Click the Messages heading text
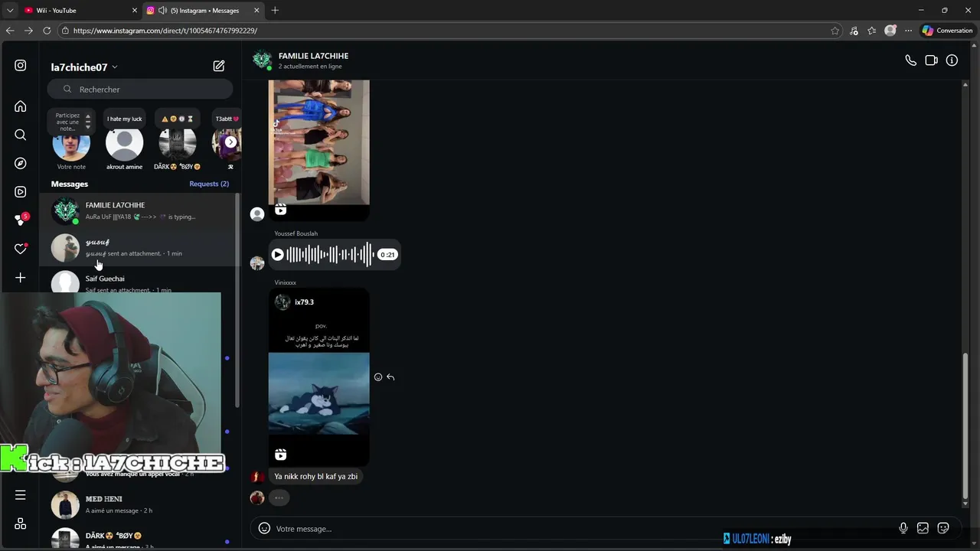This screenshot has height=551, width=980. click(x=70, y=184)
